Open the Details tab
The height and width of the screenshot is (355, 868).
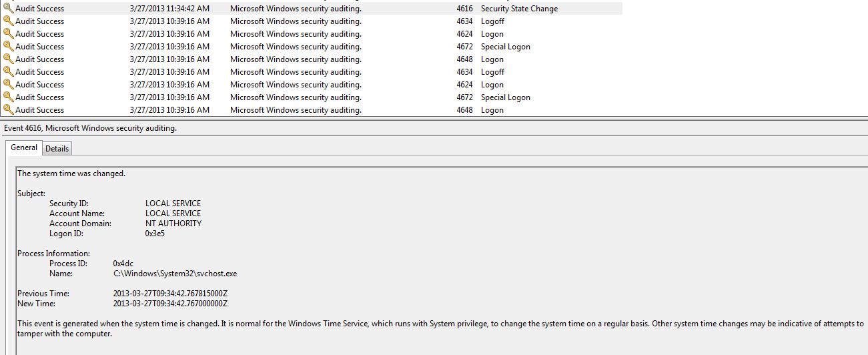point(57,149)
